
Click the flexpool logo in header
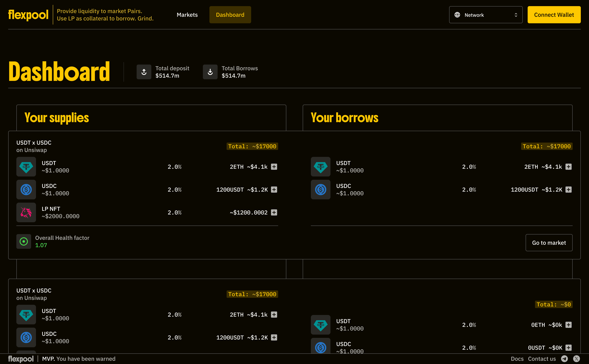(x=28, y=15)
